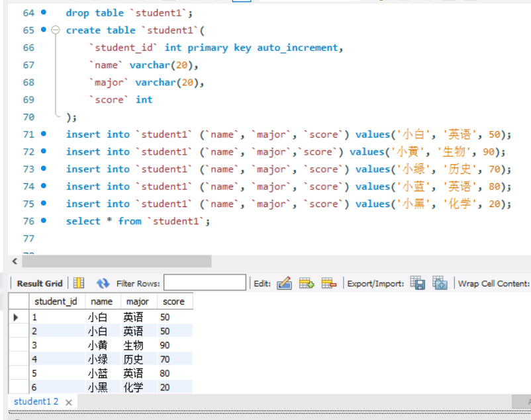
Task: Select the score cell with value 70
Action: [175, 359]
